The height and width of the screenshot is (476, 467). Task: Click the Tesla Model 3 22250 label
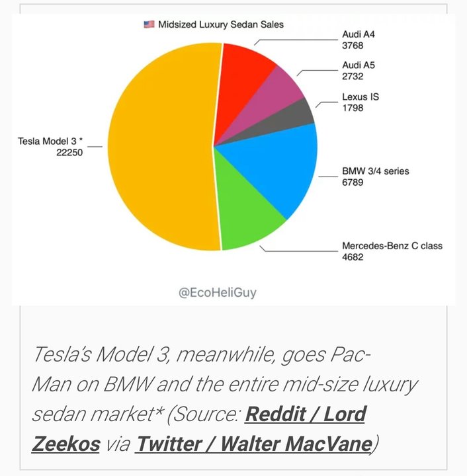(x=50, y=147)
